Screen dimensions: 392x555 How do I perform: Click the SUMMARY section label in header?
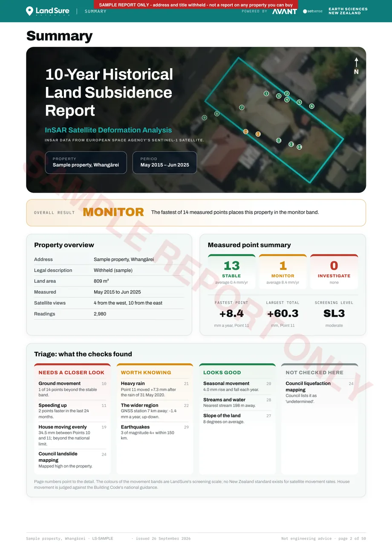coord(95,12)
